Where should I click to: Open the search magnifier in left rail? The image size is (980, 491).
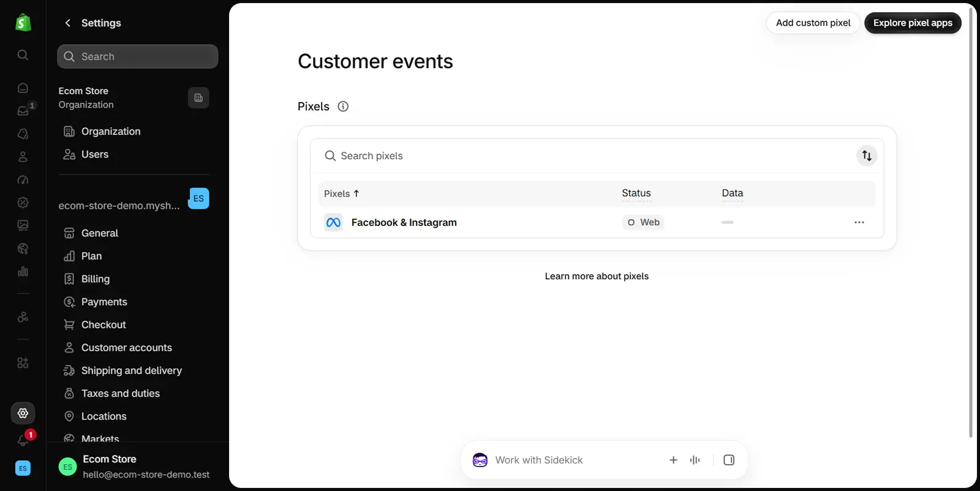(23, 55)
